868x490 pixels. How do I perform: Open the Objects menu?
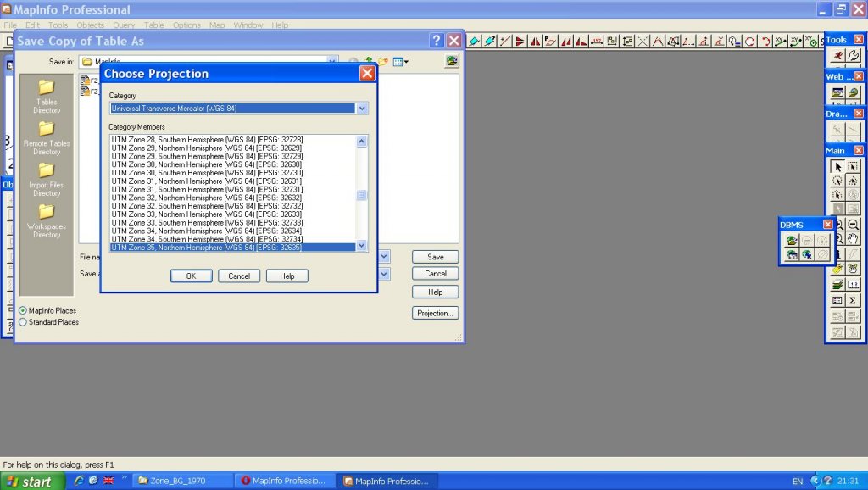click(90, 25)
